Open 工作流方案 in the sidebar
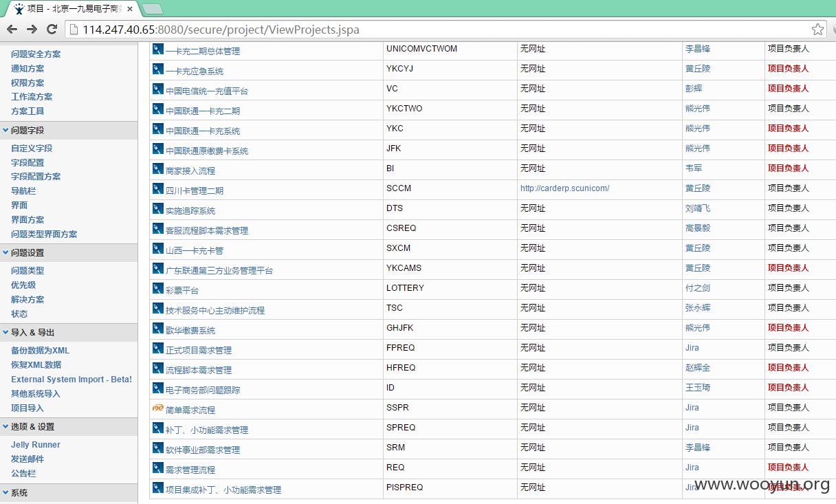836x504 pixels. (32, 97)
